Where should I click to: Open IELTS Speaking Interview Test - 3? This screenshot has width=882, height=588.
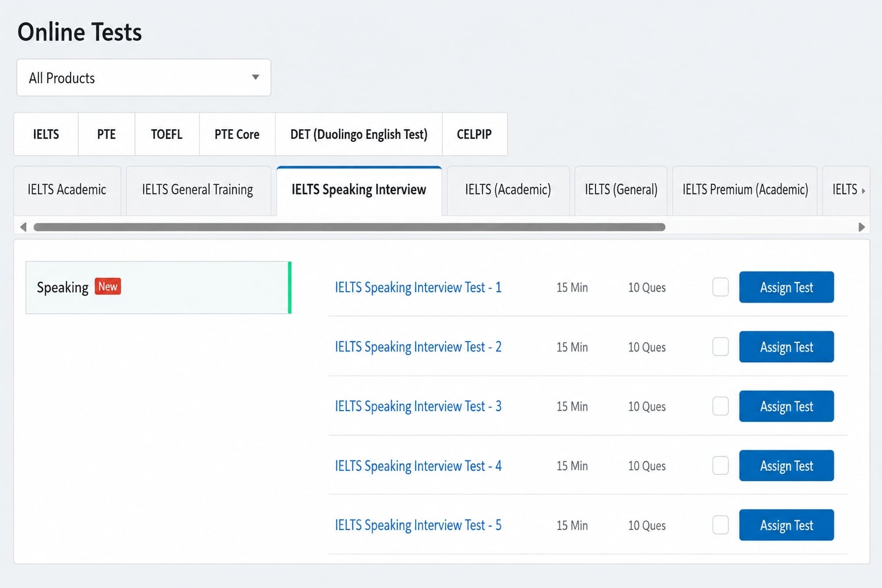pyautogui.click(x=418, y=407)
